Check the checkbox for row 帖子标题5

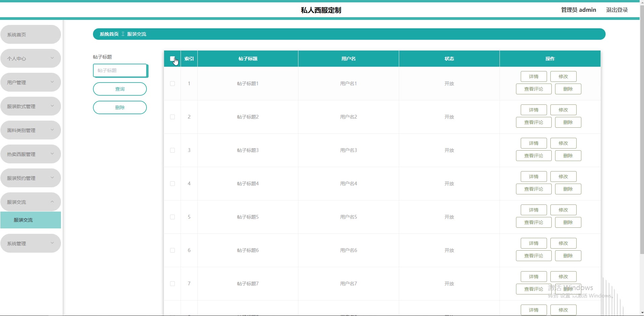click(172, 217)
